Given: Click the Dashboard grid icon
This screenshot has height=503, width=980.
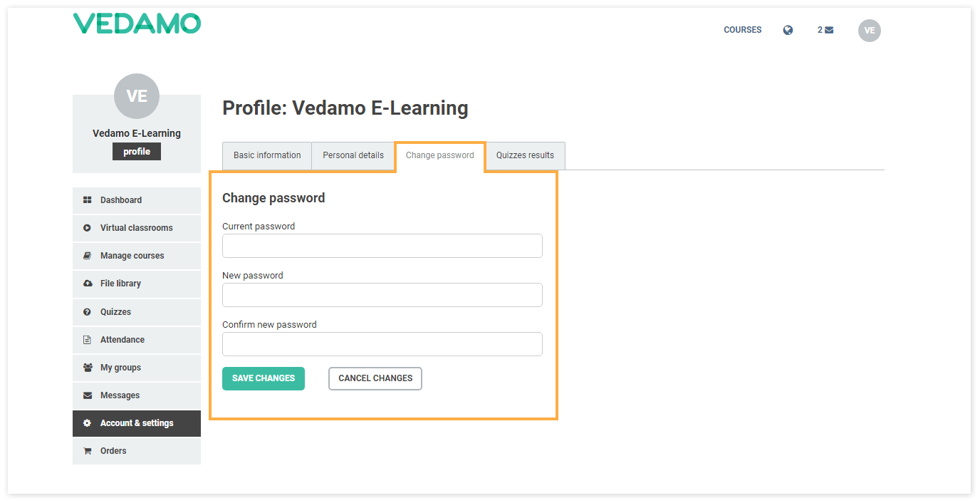Looking at the screenshot, I should 88,200.
